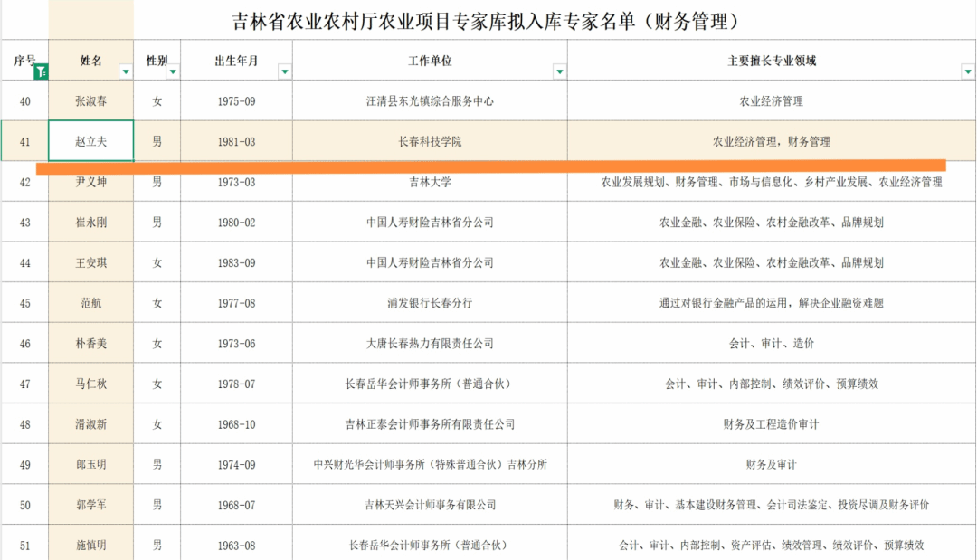Expand the 出生年月 filter dropdown arrow
Image resolution: width=977 pixels, height=560 pixels.
pos(284,71)
